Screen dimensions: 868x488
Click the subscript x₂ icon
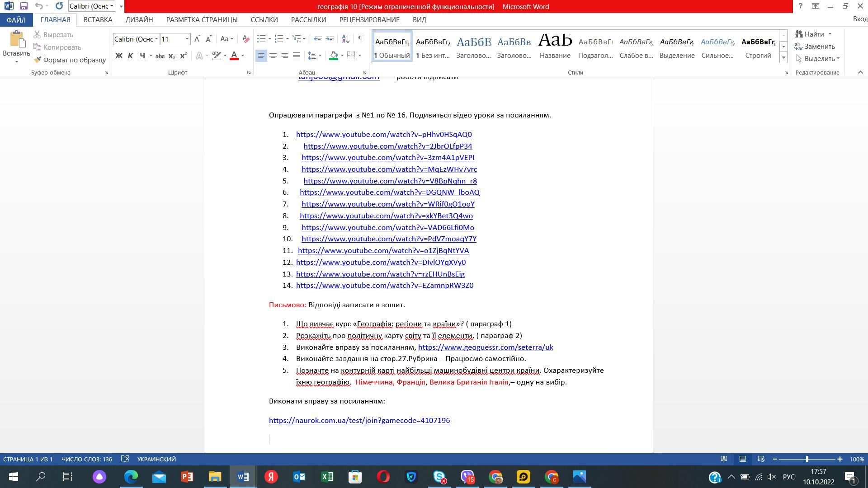tap(172, 56)
